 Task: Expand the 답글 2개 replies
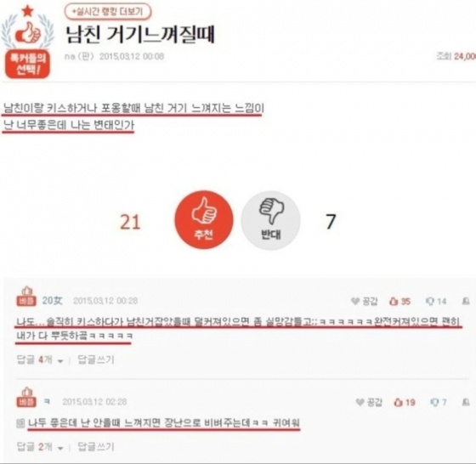40,447
